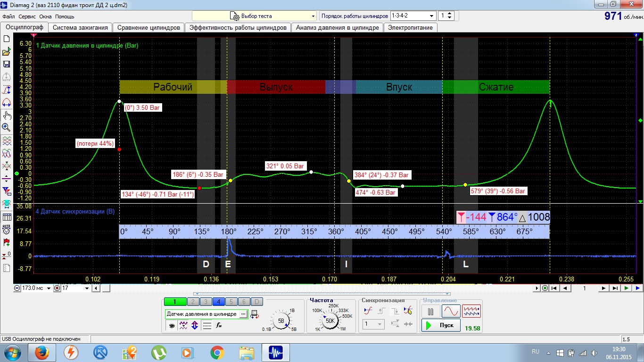Open the Окна menu

[x=46, y=16]
